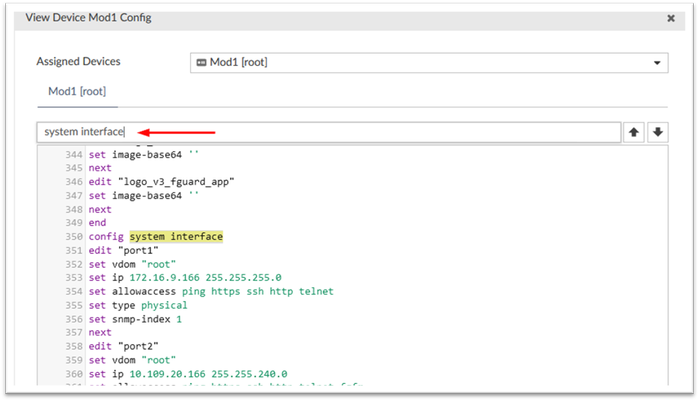Focus the search field containing "system interface"
The height and width of the screenshot is (401, 699).
(328, 132)
